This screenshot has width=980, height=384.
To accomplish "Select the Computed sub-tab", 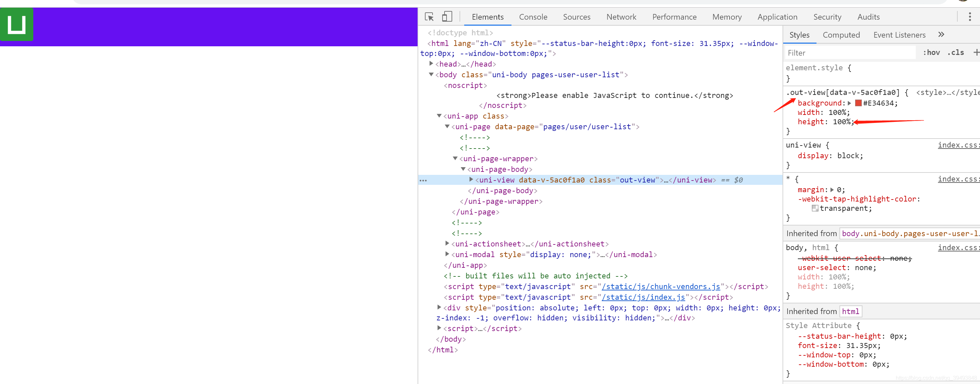I will point(841,35).
